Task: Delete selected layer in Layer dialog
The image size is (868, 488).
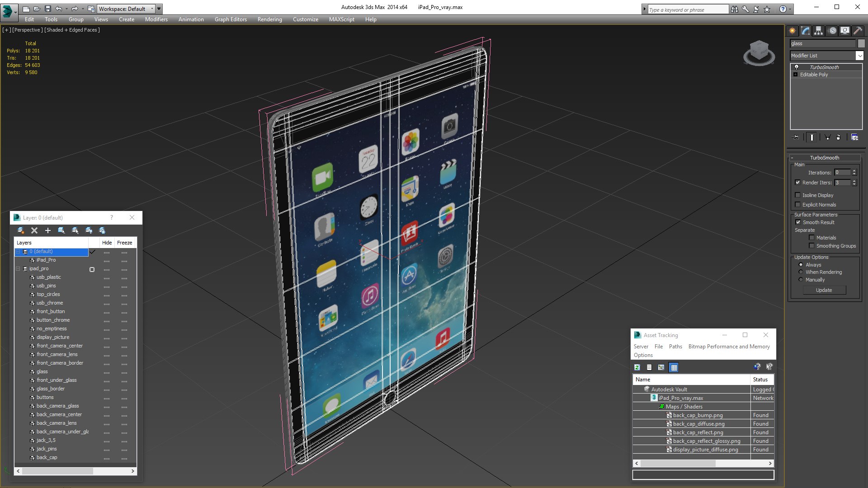Action: [x=34, y=230]
